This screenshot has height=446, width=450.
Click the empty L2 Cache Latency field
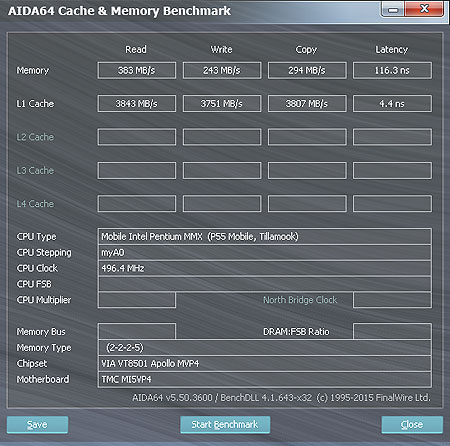pos(392,137)
